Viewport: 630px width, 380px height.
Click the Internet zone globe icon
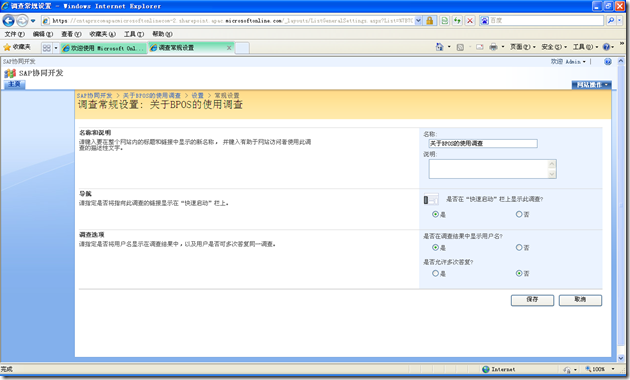point(486,369)
